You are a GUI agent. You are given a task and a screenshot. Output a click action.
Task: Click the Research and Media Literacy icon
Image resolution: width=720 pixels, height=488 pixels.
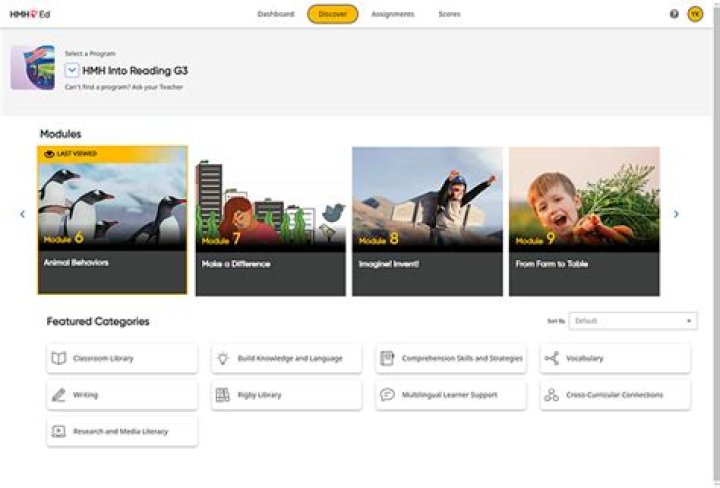click(x=59, y=431)
